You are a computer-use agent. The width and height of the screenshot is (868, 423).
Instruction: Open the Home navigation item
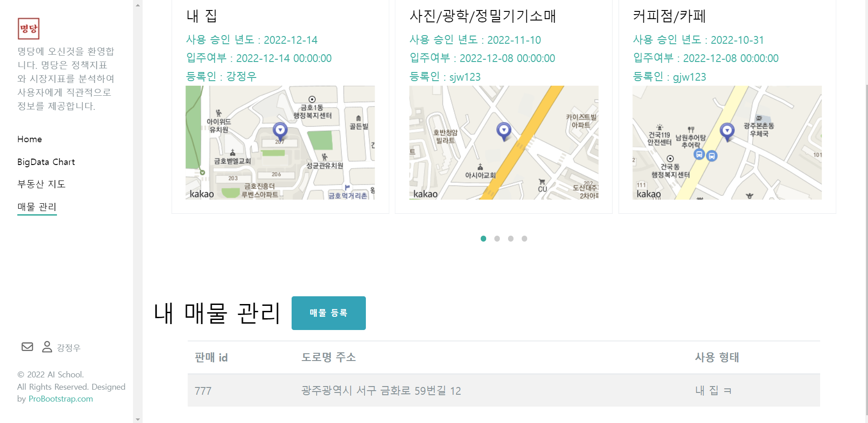pos(30,139)
